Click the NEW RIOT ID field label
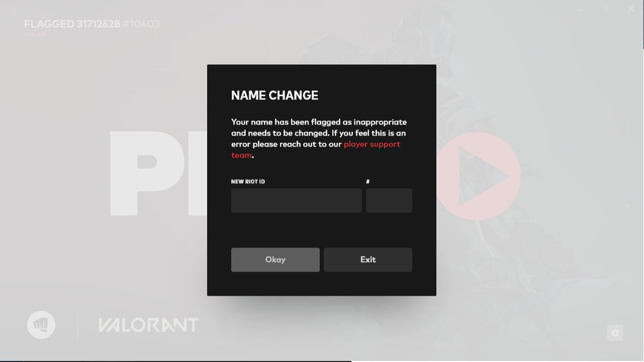 click(247, 181)
